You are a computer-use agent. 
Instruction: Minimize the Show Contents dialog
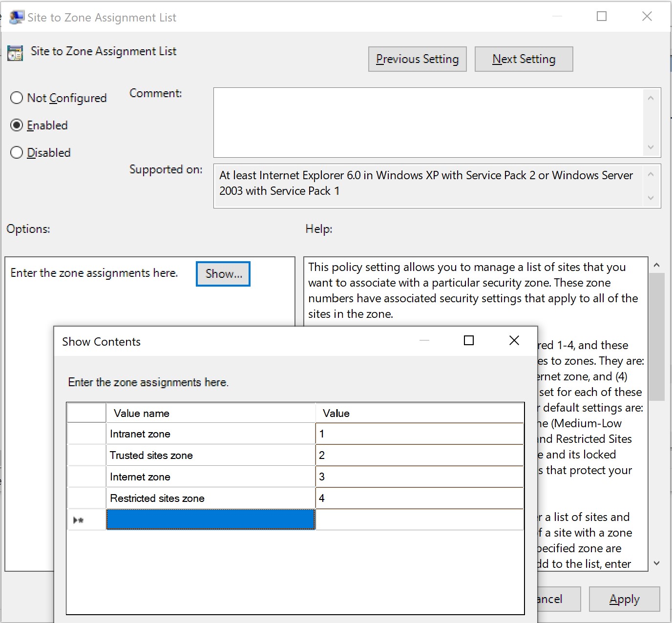tap(424, 340)
